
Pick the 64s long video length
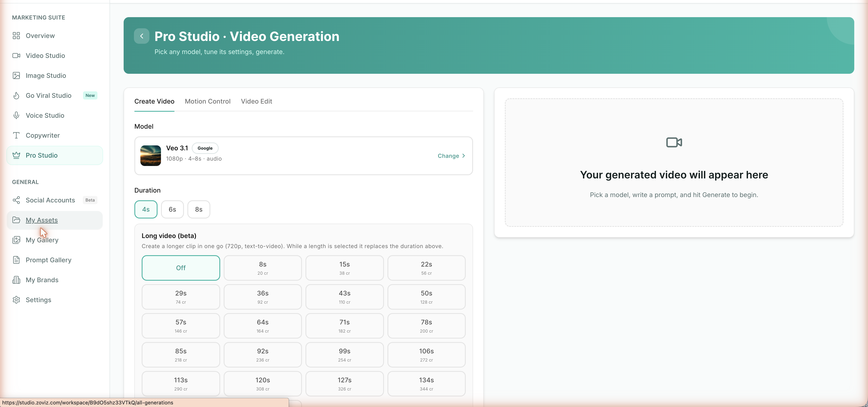click(263, 326)
